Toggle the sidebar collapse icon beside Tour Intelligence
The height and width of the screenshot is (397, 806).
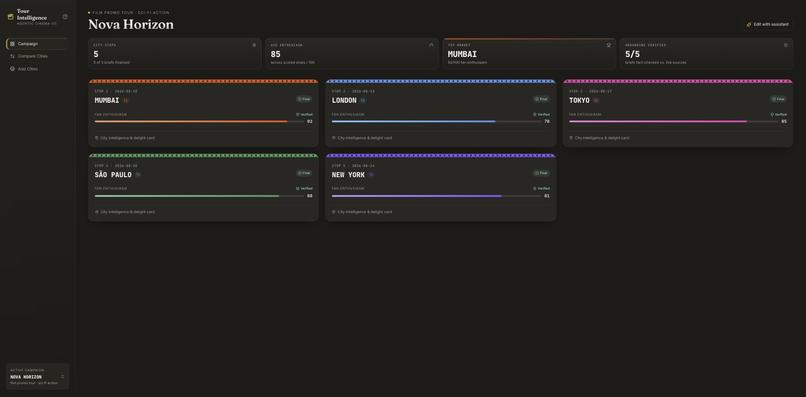(x=65, y=16)
